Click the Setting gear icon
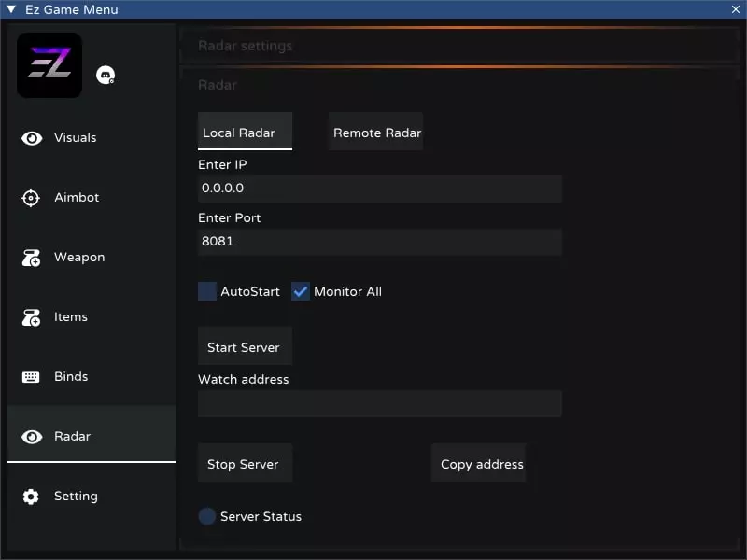This screenshot has width=747, height=560. click(31, 497)
